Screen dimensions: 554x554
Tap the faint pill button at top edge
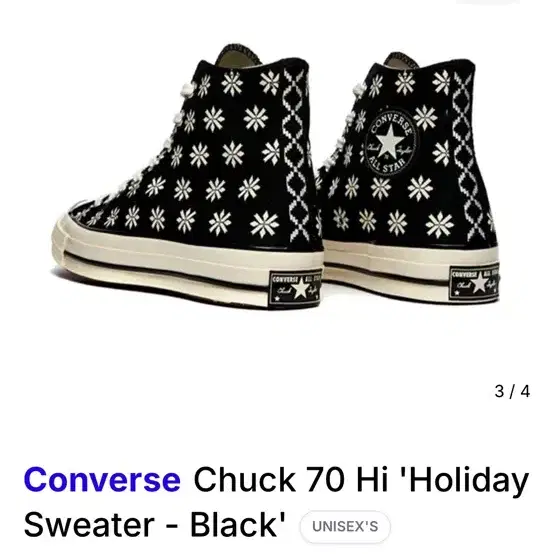[x=488, y=1]
